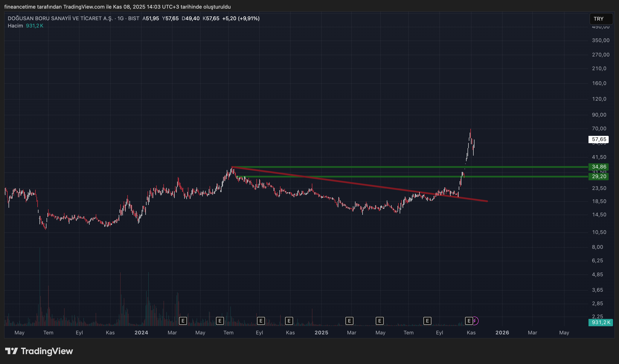Click the 2026 label on time axis
Viewport: 619px width, 364px height.
(x=502, y=333)
